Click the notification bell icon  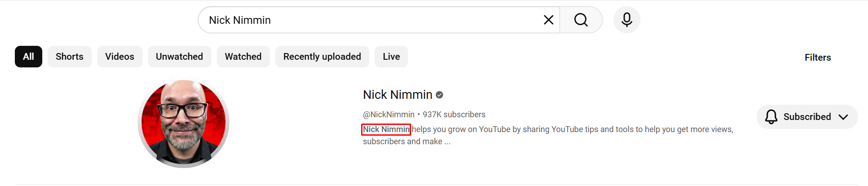(x=771, y=117)
